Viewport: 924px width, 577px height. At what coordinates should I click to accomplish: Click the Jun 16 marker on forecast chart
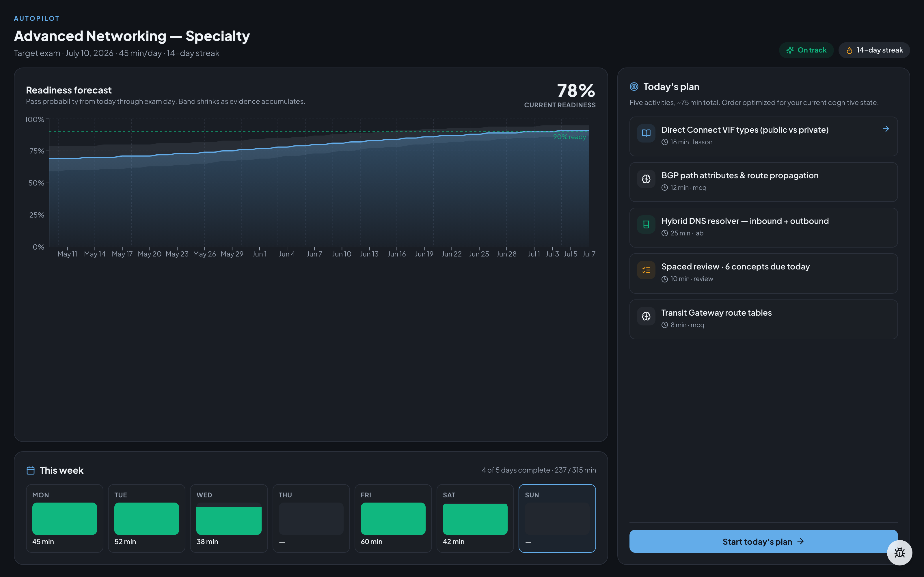396,254
